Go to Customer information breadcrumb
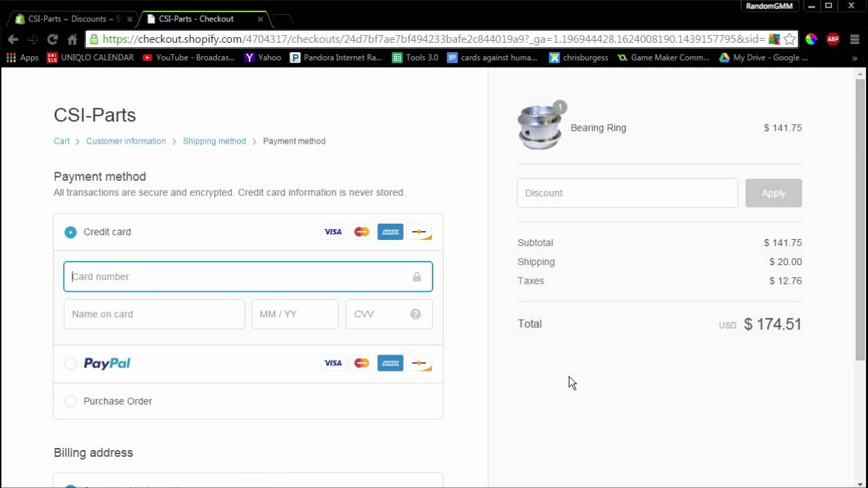 pyautogui.click(x=125, y=141)
